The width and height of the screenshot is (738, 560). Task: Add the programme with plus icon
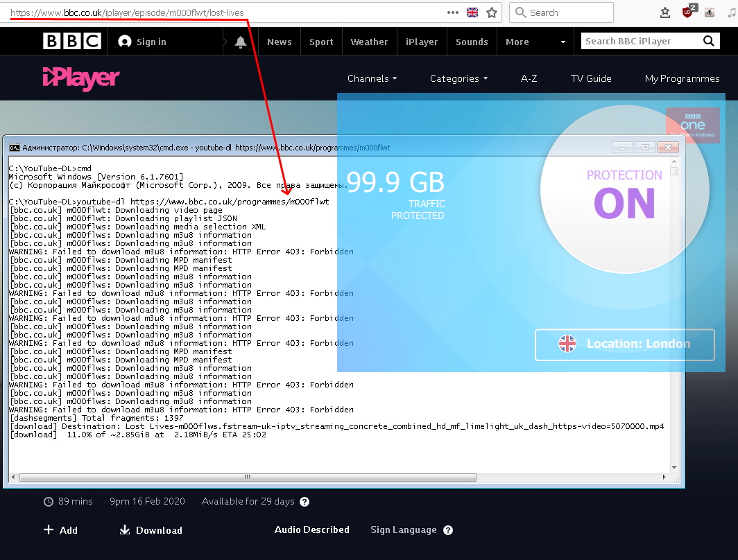[60, 530]
